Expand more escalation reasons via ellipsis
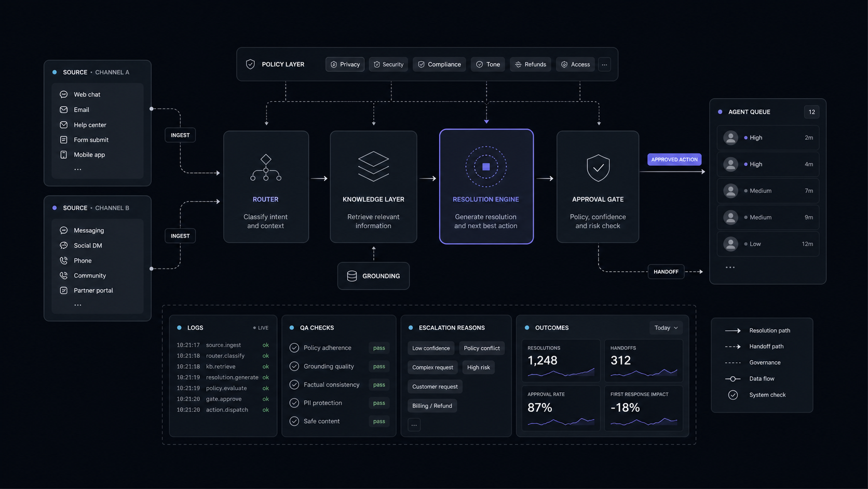This screenshot has width=868, height=489. (x=414, y=425)
